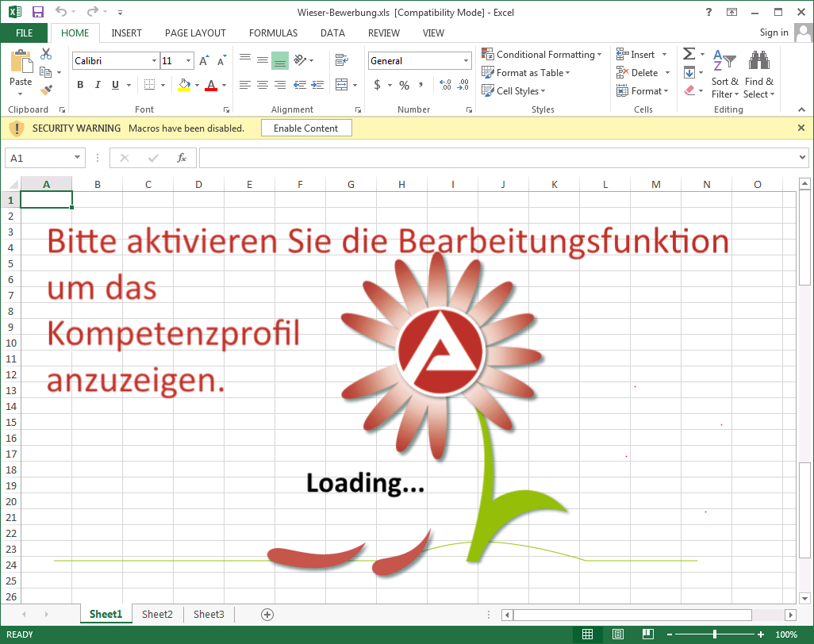Click the Paste clipboard icon
The image size is (814, 644).
coord(21,61)
